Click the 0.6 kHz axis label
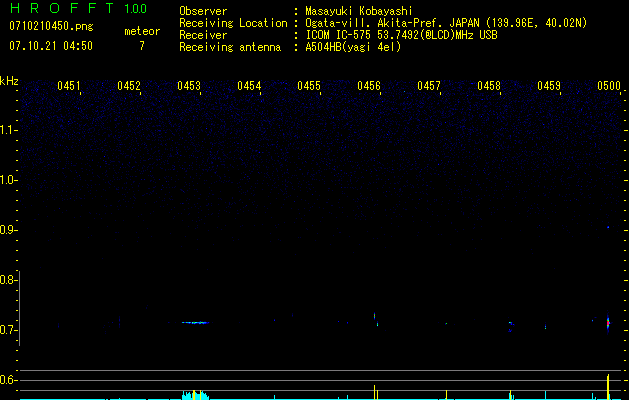Screen dimensions: 629x400 tap(7, 380)
